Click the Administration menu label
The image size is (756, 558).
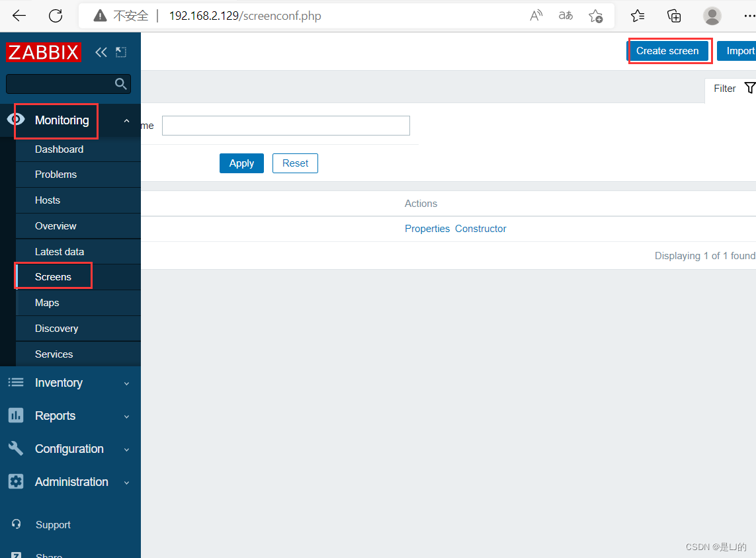tap(71, 481)
